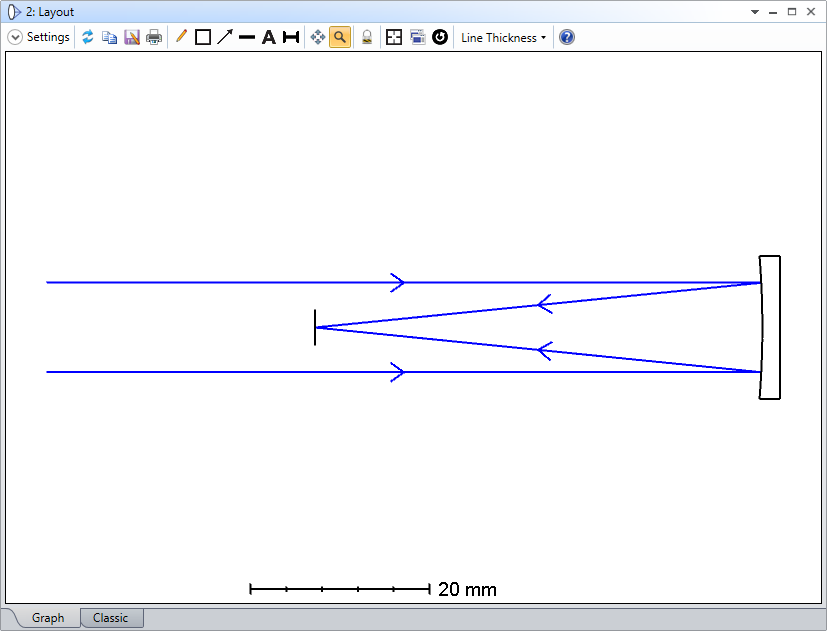Click the image plane vertical line
This screenshot has width=827, height=631.
[315, 328]
